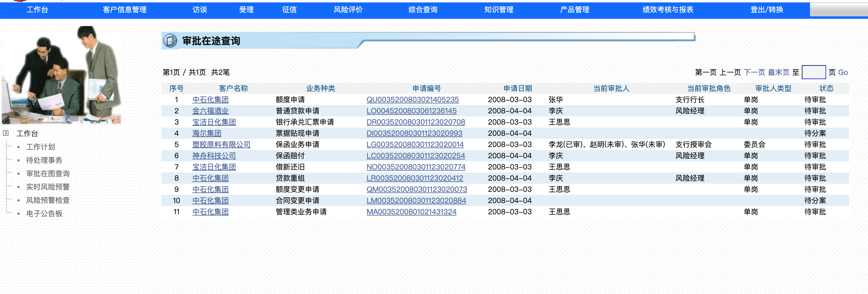868x294 pixels.
Task: Open application QU00352008030214​05235
Action: pos(412,100)
